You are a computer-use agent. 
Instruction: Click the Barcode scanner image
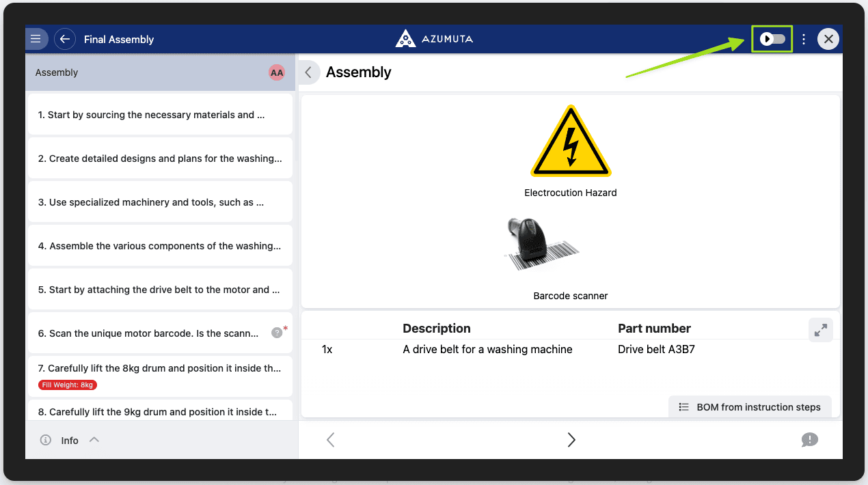(541, 245)
